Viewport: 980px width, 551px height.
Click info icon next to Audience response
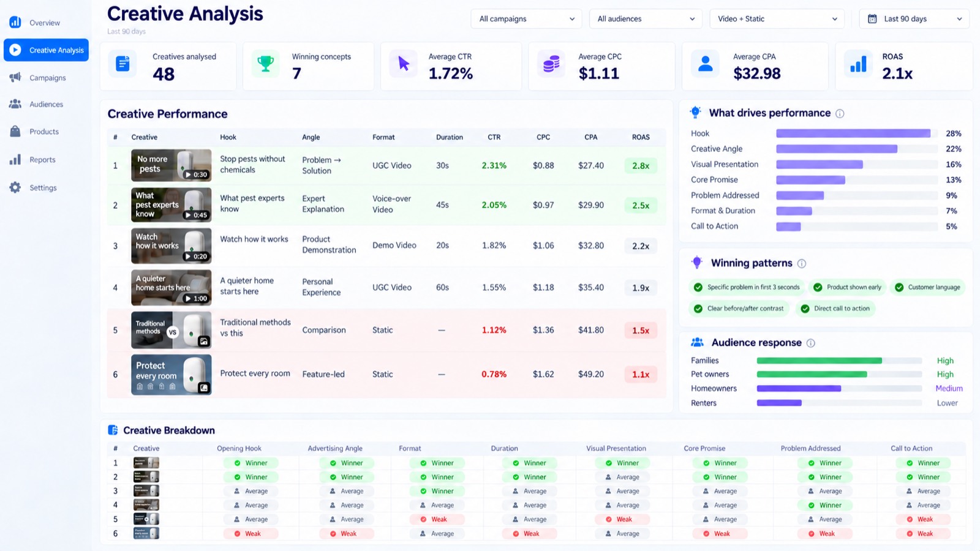[x=811, y=343]
